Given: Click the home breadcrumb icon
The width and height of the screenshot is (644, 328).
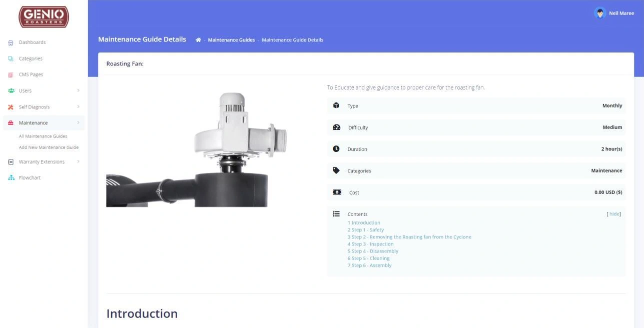Looking at the screenshot, I should pos(198,40).
